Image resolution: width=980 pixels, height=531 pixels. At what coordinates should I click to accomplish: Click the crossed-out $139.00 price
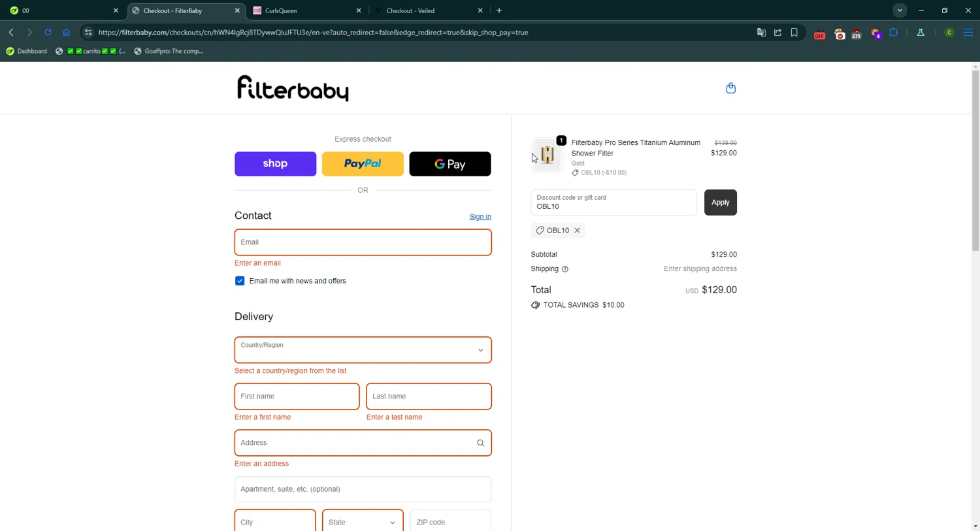coord(725,143)
